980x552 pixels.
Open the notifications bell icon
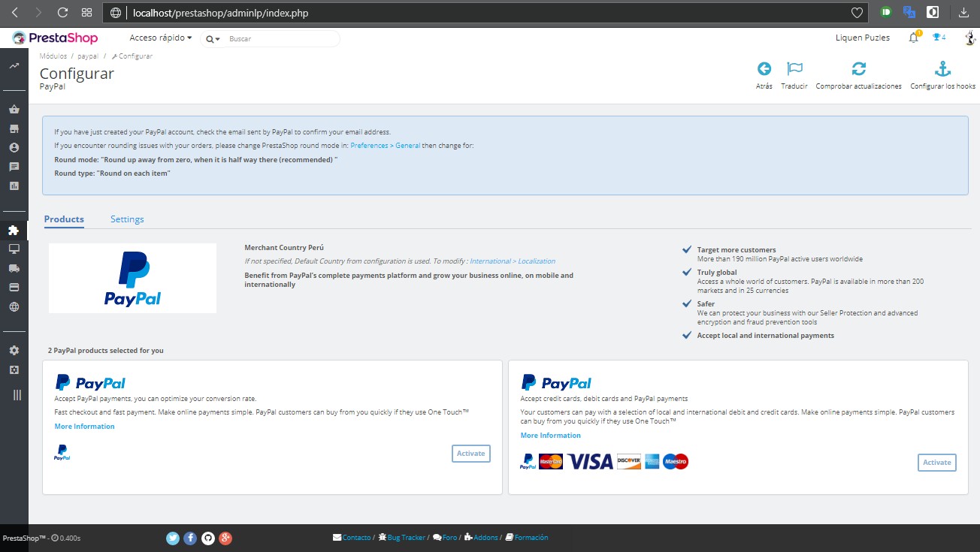pyautogui.click(x=914, y=38)
